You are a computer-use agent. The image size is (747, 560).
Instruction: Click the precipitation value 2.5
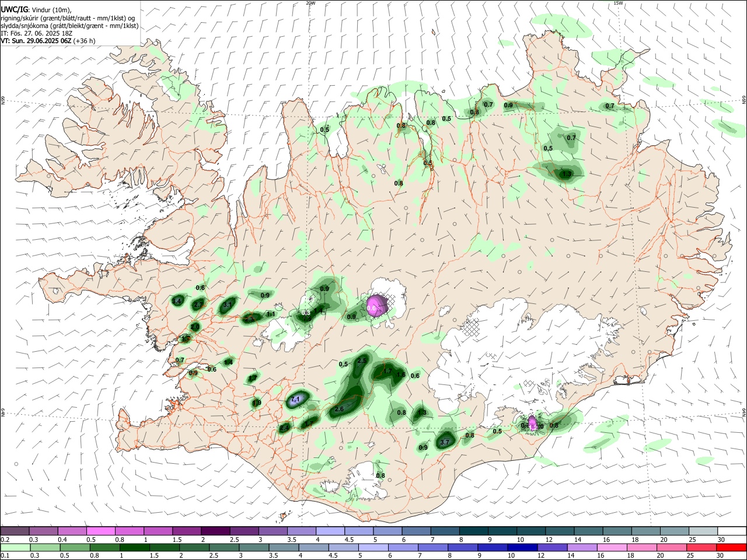coord(362,361)
